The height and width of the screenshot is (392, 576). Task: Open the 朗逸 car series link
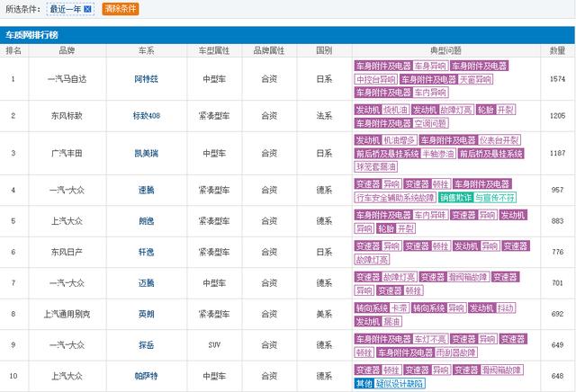(146, 221)
